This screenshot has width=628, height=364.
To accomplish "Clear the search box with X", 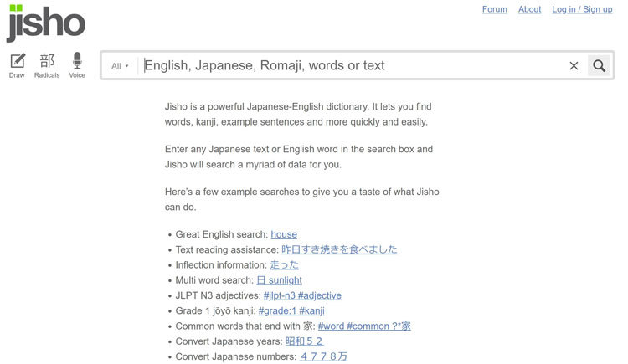I will pyautogui.click(x=574, y=65).
